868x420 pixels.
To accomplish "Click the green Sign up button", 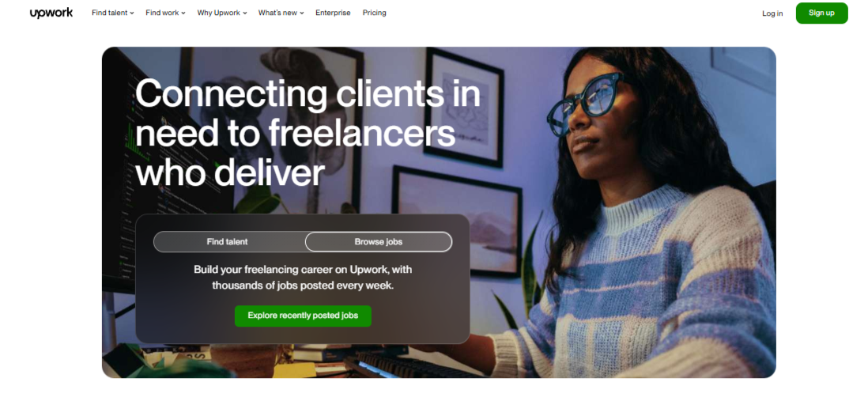I will coord(821,13).
